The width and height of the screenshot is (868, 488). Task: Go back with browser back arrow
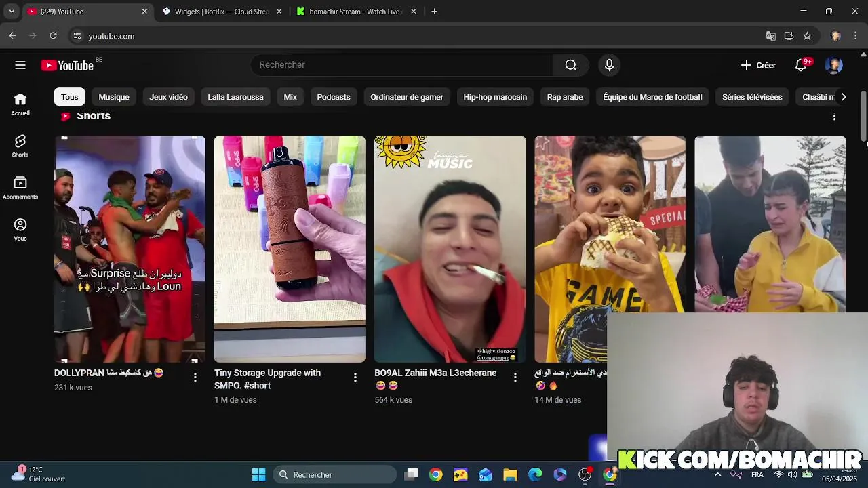coord(12,36)
